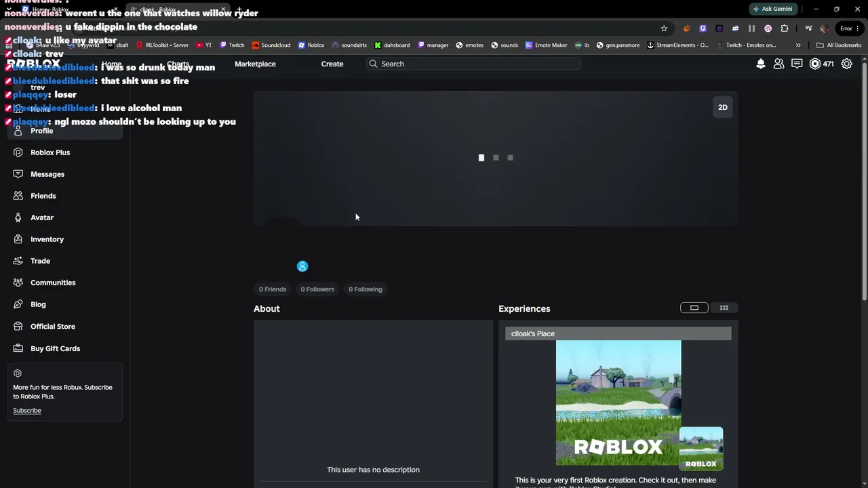Open the Robux balance icon

[x=815, y=64]
